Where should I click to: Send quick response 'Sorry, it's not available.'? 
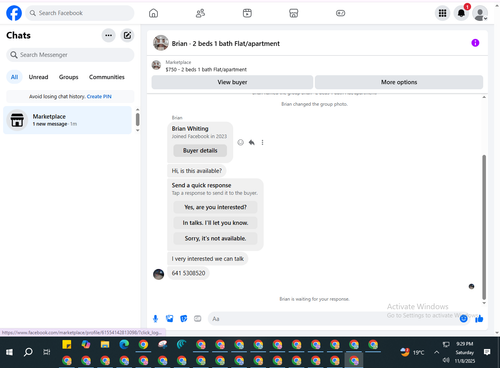pyautogui.click(x=215, y=239)
